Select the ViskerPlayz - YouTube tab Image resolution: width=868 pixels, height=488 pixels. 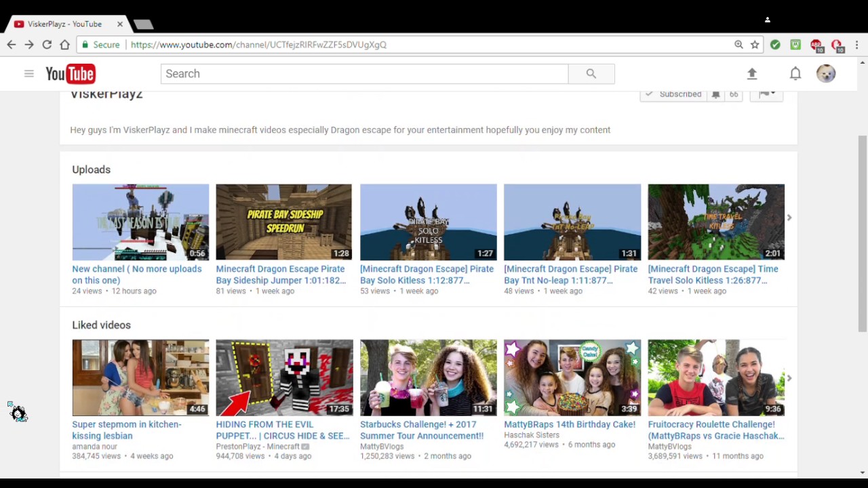click(x=64, y=24)
